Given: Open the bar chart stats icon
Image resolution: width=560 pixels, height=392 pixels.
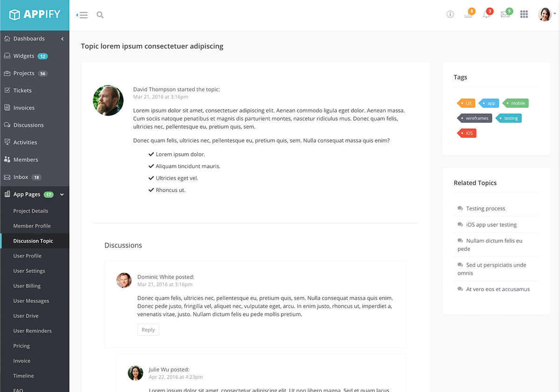Looking at the screenshot, I should tap(468, 14).
